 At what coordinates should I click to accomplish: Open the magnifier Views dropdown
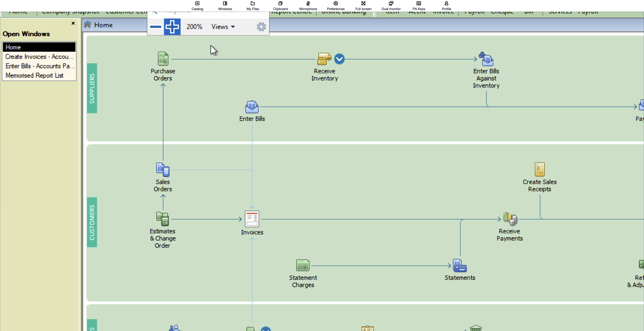click(223, 27)
